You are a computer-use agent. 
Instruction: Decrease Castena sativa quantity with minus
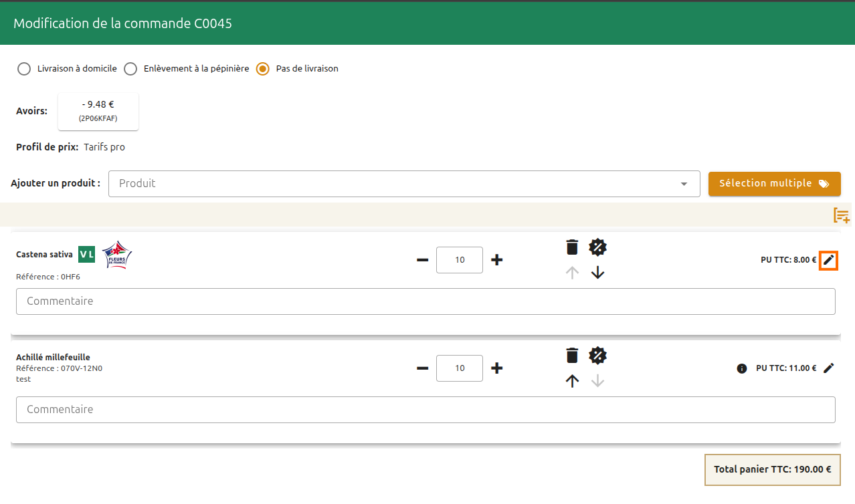[422, 260]
